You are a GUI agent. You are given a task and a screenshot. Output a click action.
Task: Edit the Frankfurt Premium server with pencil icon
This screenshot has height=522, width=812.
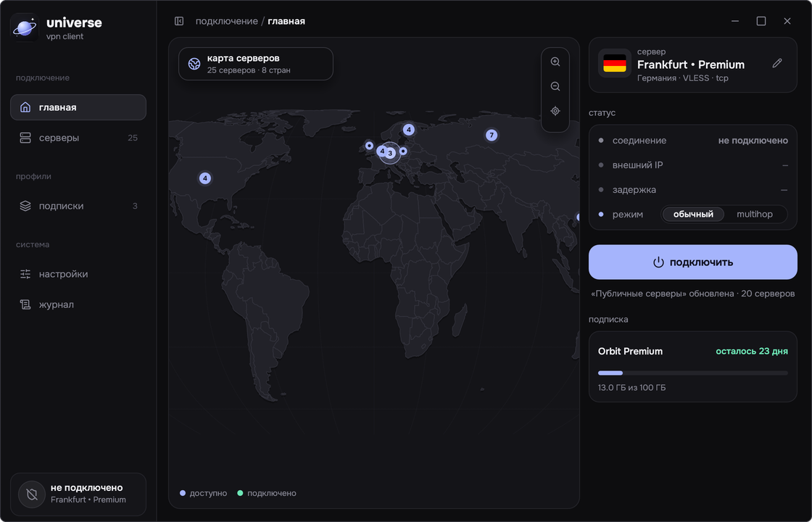tap(776, 63)
